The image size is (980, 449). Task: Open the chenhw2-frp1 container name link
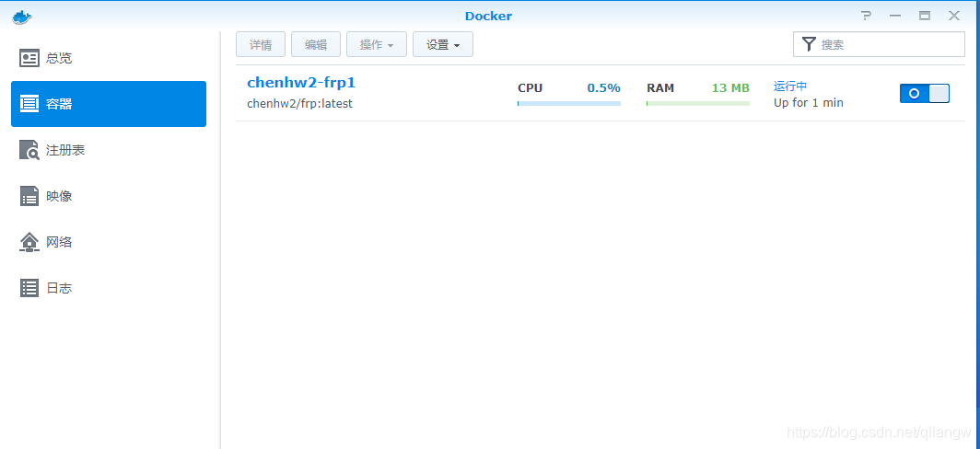click(301, 83)
